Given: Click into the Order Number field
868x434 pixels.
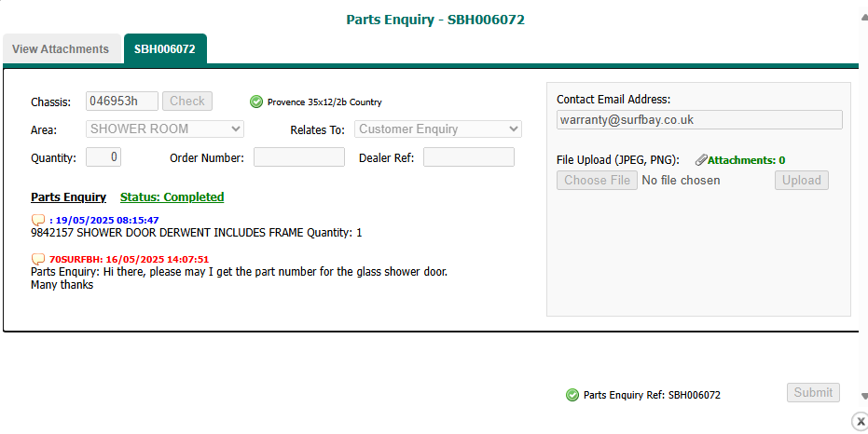Looking at the screenshot, I should [299, 157].
